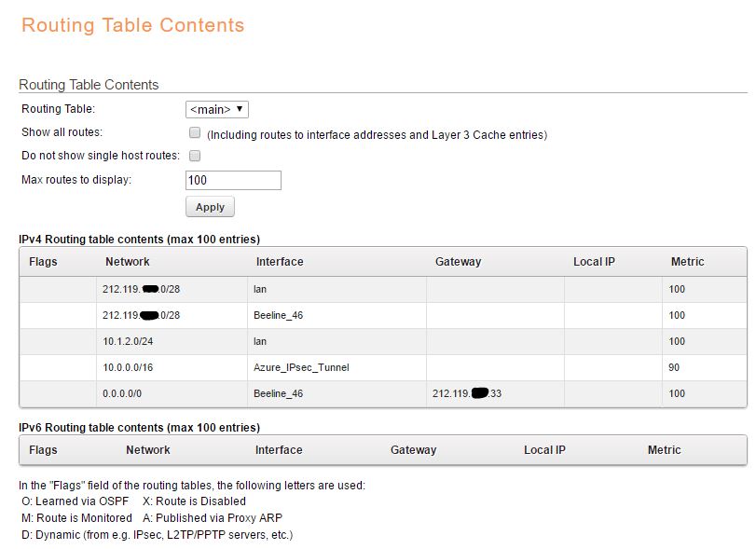Viewport: 756px width, 549px height.
Task: Select the 10.1.2.0/24 route row
Action: (x=128, y=341)
